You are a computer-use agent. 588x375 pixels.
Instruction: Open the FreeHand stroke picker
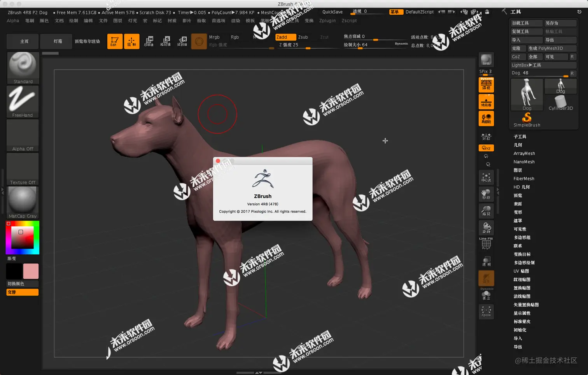pyautogui.click(x=23, y=102)
